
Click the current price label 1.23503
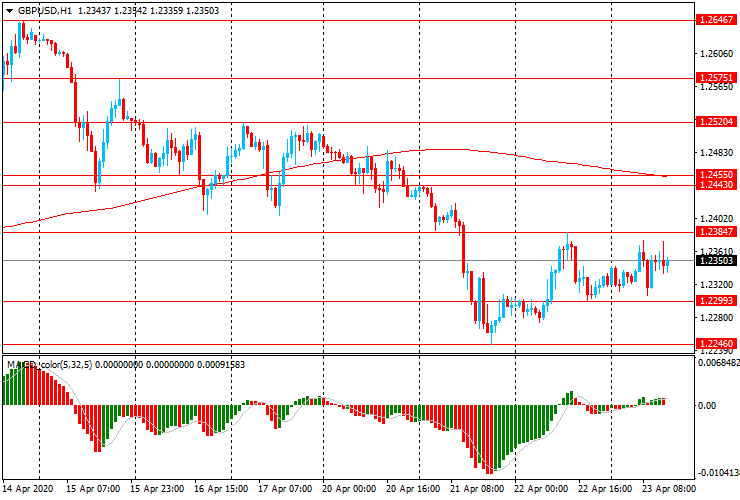coord(716,261)
